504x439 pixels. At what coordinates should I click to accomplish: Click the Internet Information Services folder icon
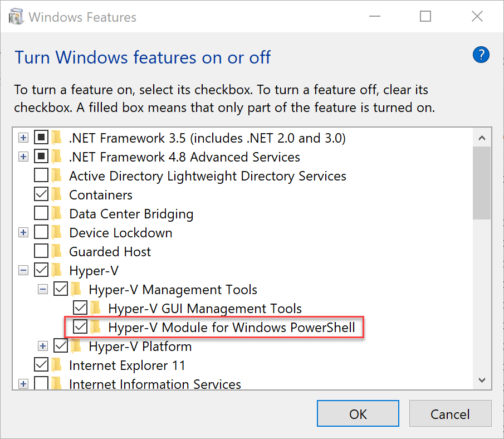tap(56, 383)
